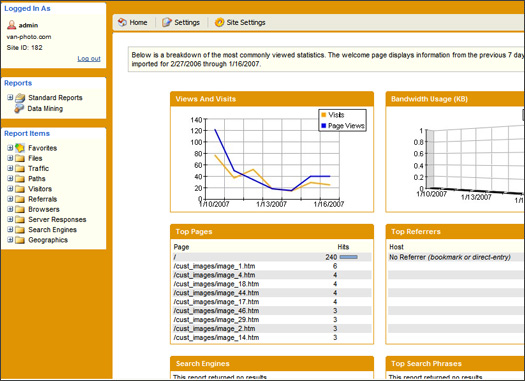Click /cust_images/image_18.htm row
This screenshot has width=525, height=381.
tap(272, 284)
